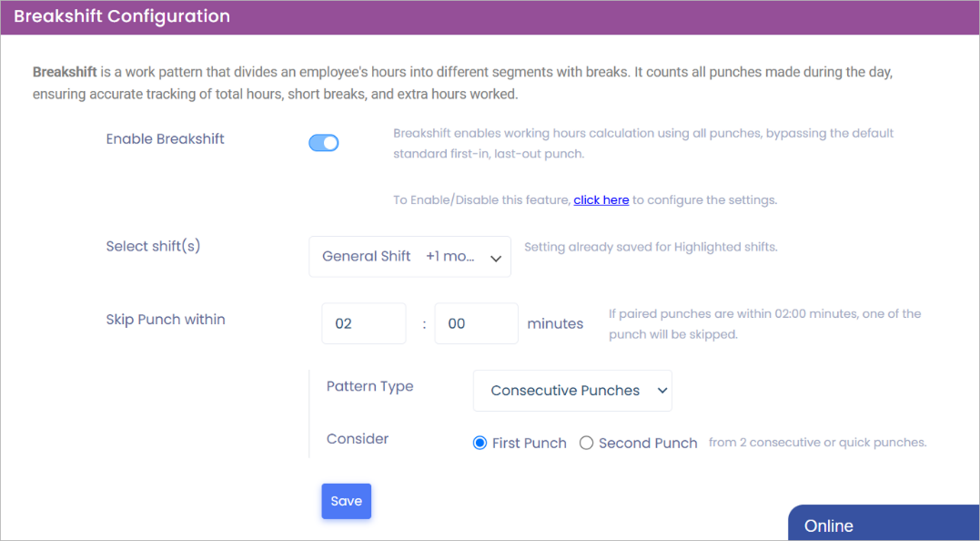Click the '00' skip punch input field

pos(476,323)
